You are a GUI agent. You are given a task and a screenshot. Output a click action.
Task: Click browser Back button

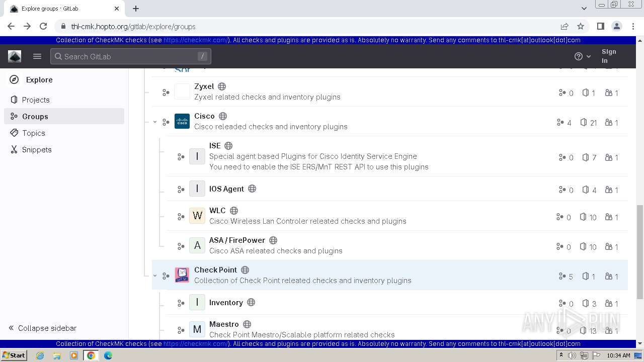pyautogui.click(x=11, y=26)
